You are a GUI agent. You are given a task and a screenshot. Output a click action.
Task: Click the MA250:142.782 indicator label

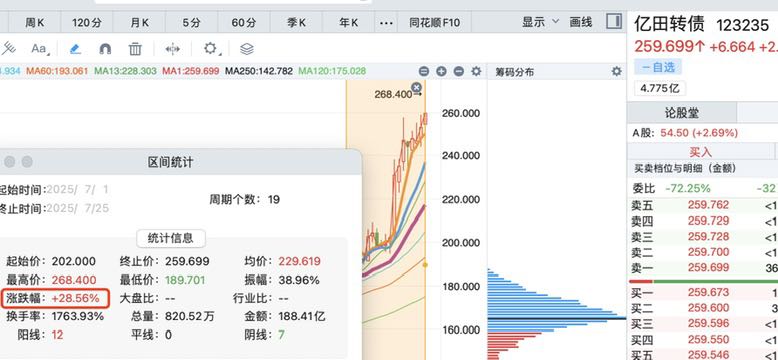click(x=259, y=71)
